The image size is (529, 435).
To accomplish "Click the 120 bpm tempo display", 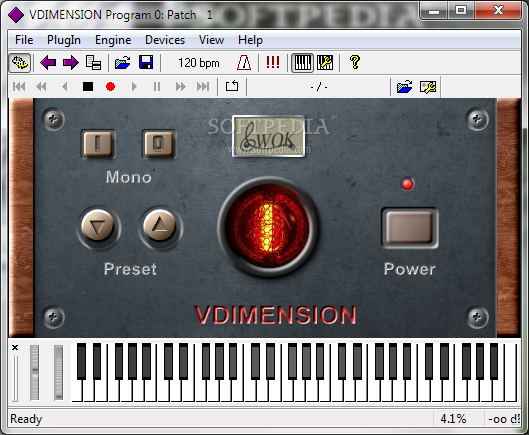I will pyautogui.click(x=199, y=63).
